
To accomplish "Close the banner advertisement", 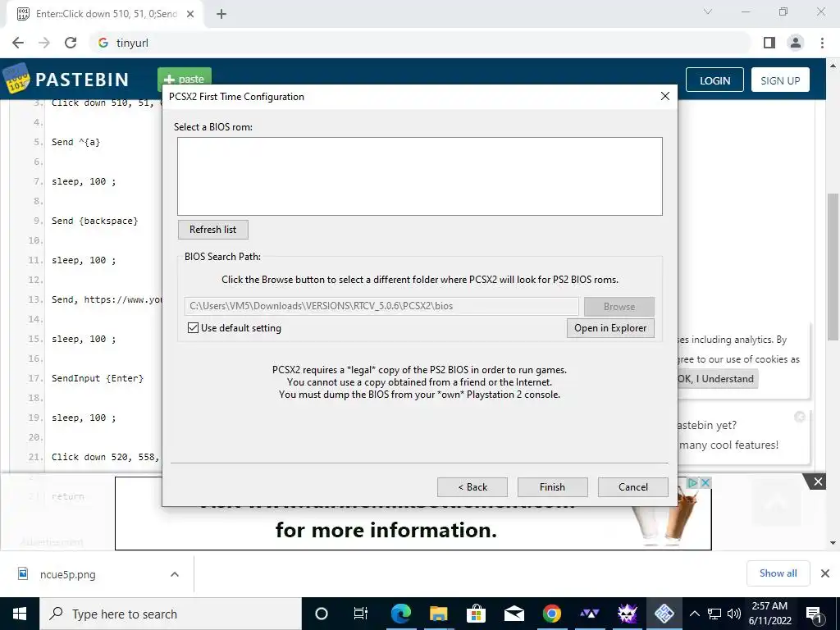I will pos(818,482).
